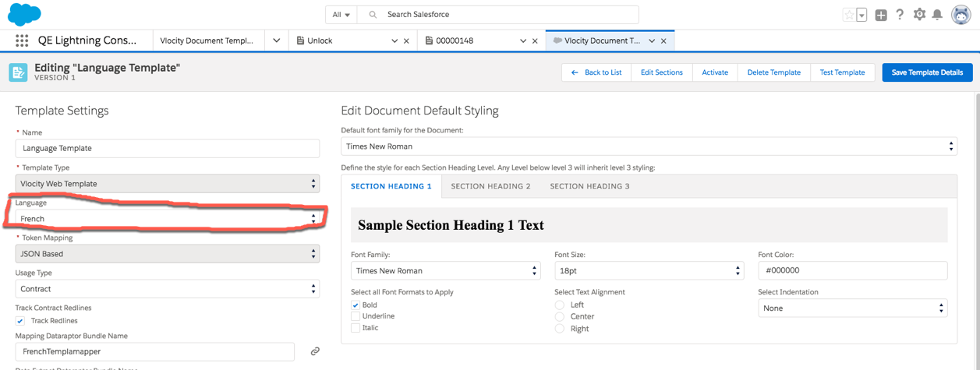This screenshot has width=980, height=370.
Task: Open the 00000148 tab options chevron
Action: point(523,41)
